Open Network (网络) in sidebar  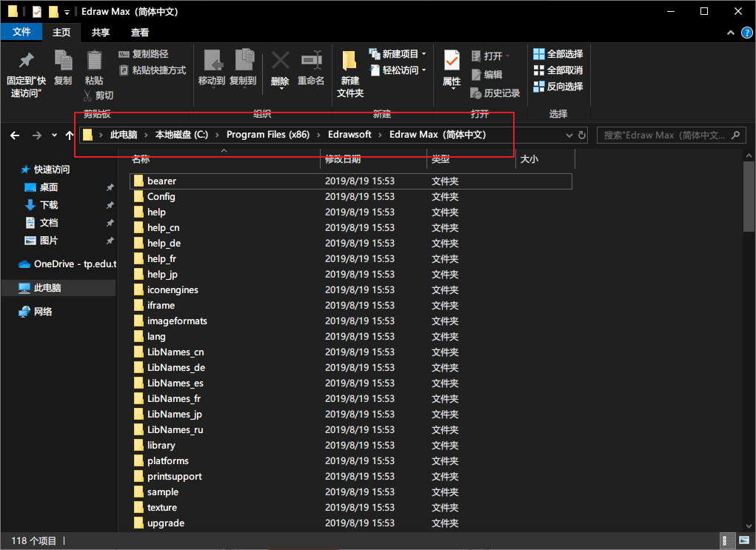(36, 312)
